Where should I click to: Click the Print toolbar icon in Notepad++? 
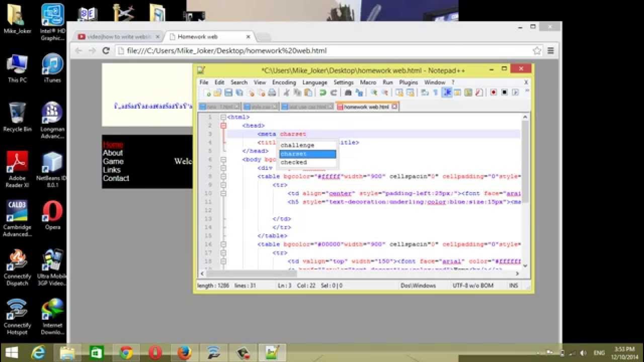click(x=272, y=93)
